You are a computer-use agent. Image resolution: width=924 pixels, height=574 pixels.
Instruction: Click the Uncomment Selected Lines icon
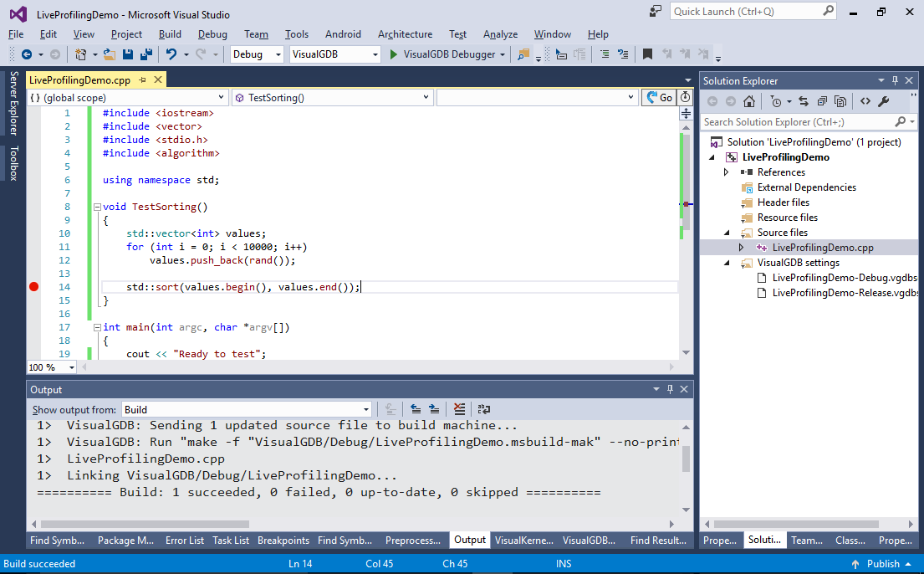(623, 54)
